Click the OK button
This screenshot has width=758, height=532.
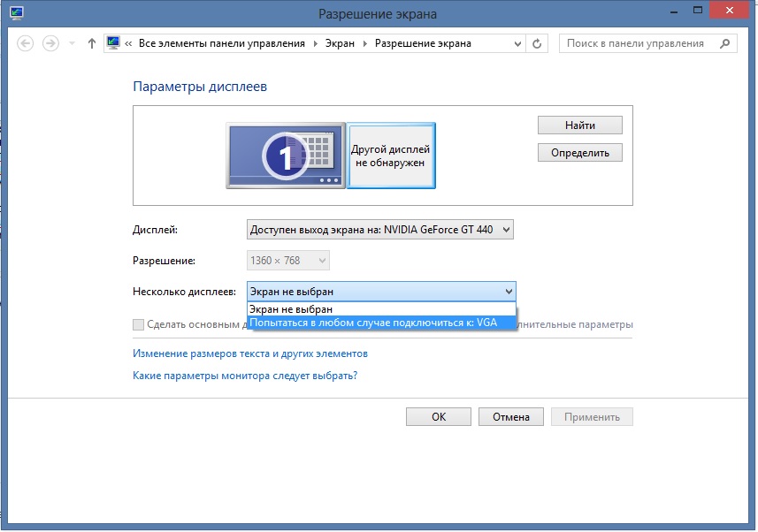[x=439, y=416]
